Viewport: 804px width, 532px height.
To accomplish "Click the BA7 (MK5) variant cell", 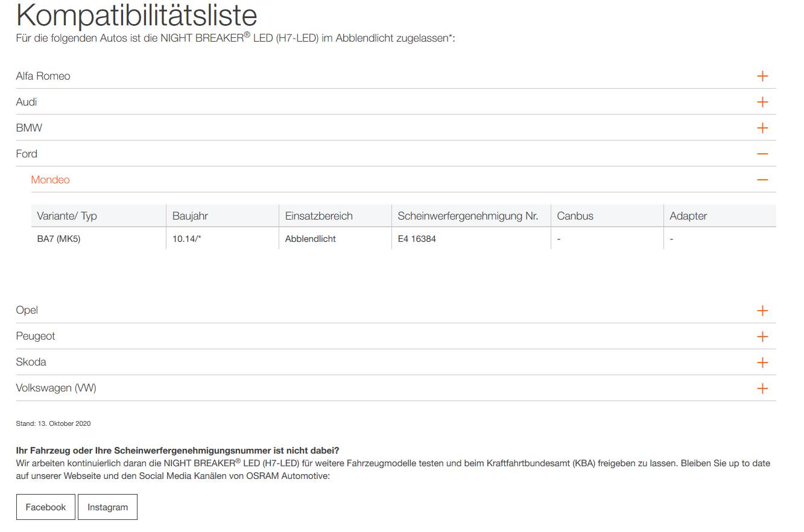I will (x=59, y=239).
